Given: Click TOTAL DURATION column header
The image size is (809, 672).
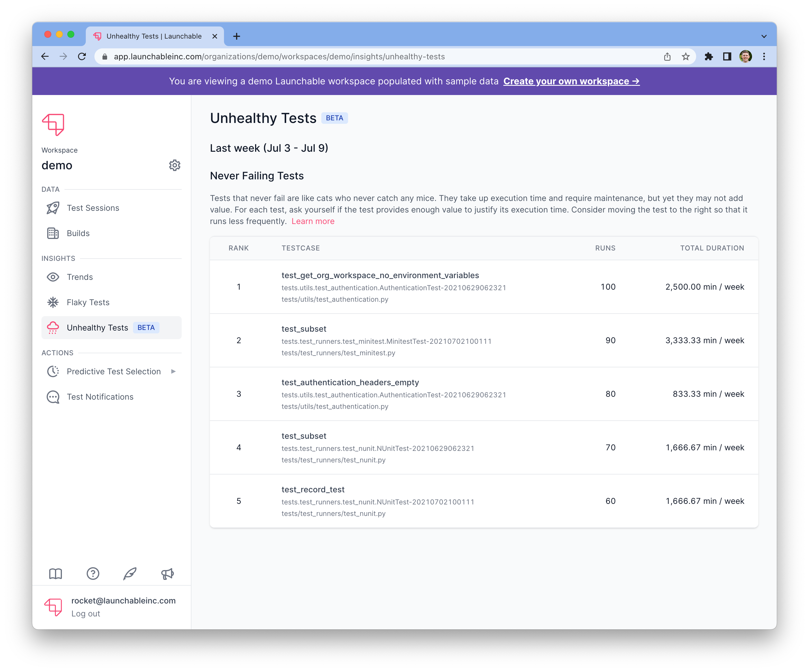Looking at the screenshot, I should [712, 248].
